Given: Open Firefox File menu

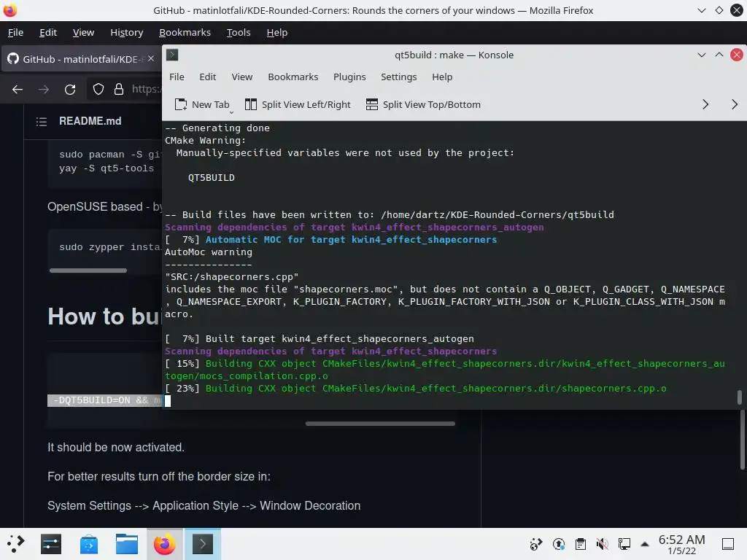Looking at the screenshot, I should point(16,32).
